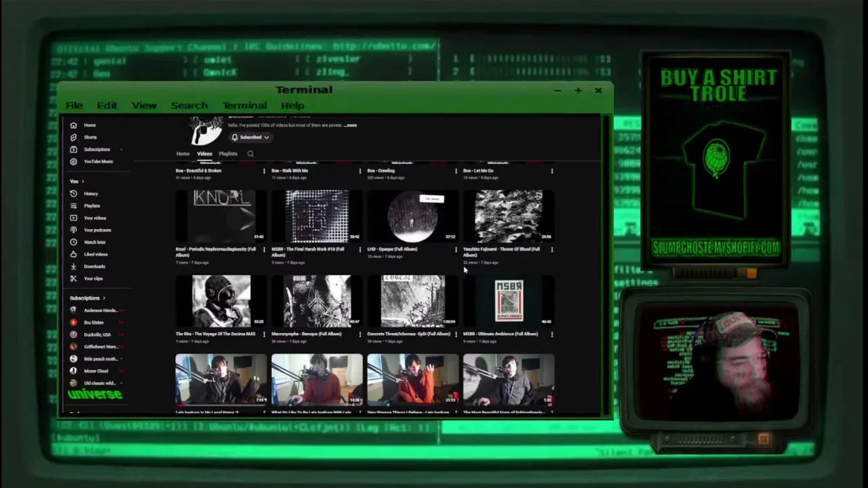Open Knurl - Periodic Nephromucilaginocity video title
The height and width of the screenshot is (488, 868).
click(x=216, y=251)
